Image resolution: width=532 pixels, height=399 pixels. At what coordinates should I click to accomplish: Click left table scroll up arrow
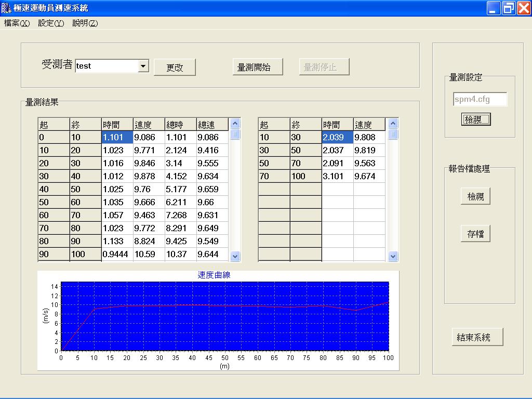pyautogui.click(x=235, y=123)
